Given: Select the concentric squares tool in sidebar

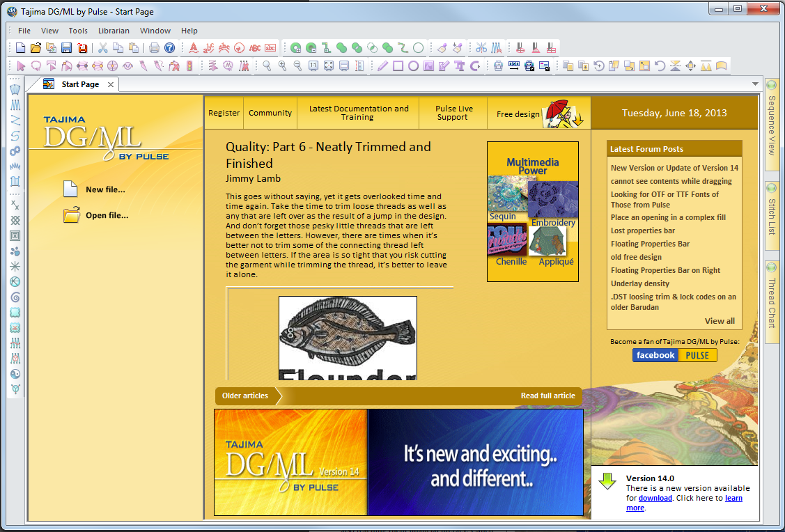Looking at the screenshot, I should 15,236.
